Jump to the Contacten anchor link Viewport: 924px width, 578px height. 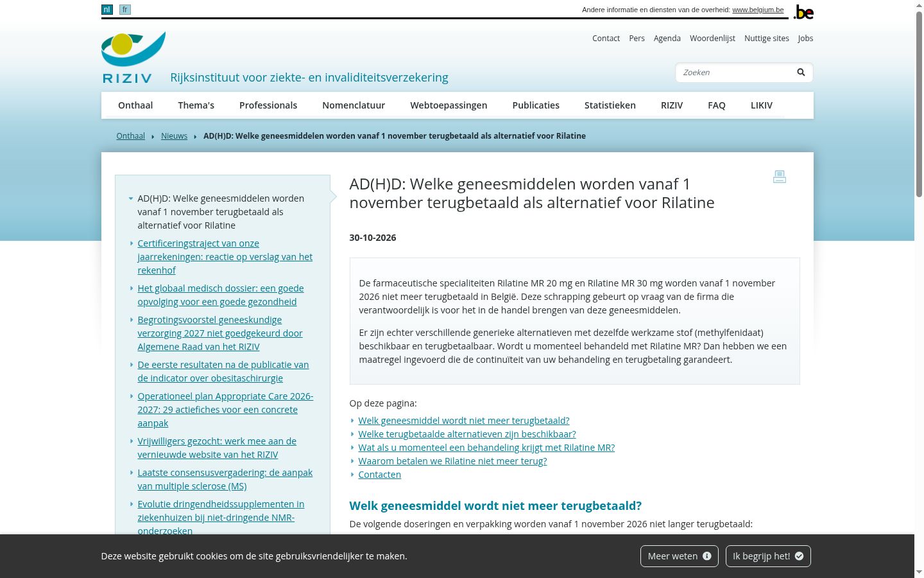pos(379,475)
